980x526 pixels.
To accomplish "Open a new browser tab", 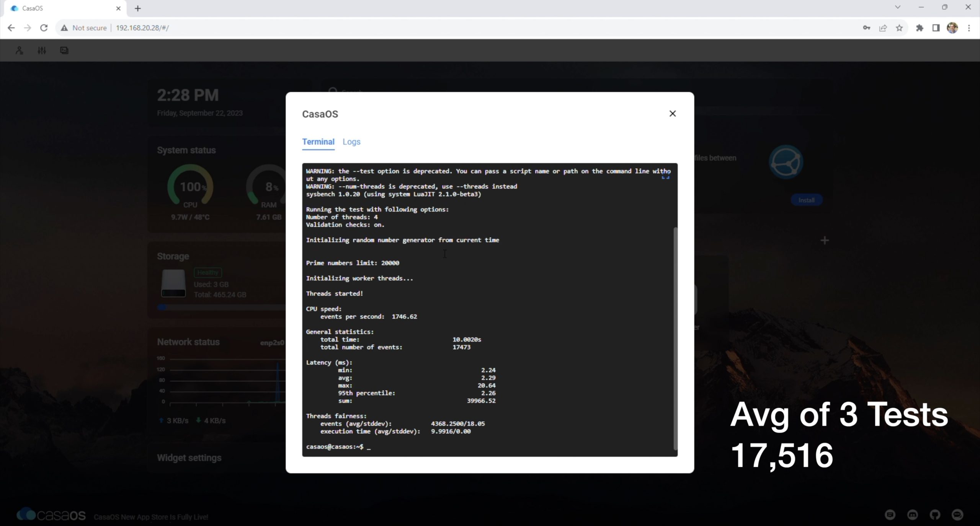I will coord(138,8).
